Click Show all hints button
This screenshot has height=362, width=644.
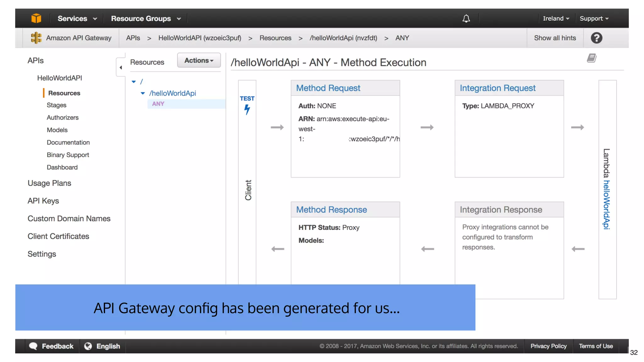[555, 38]
